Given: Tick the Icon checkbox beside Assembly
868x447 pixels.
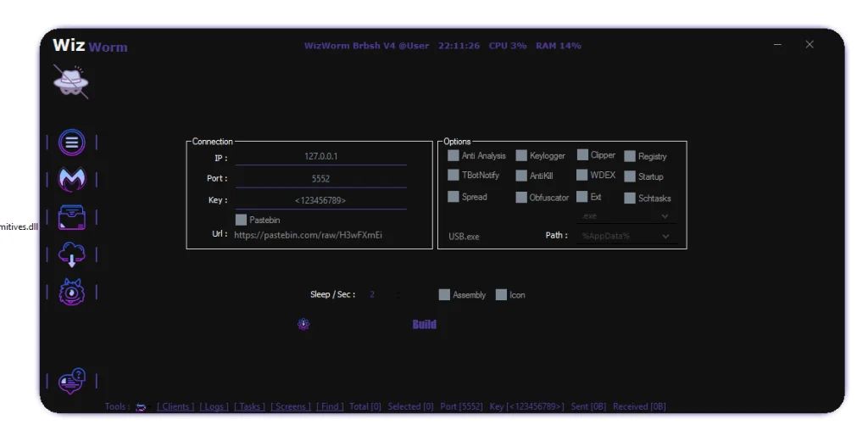Looking at the screenshot, I should (501, 295).
